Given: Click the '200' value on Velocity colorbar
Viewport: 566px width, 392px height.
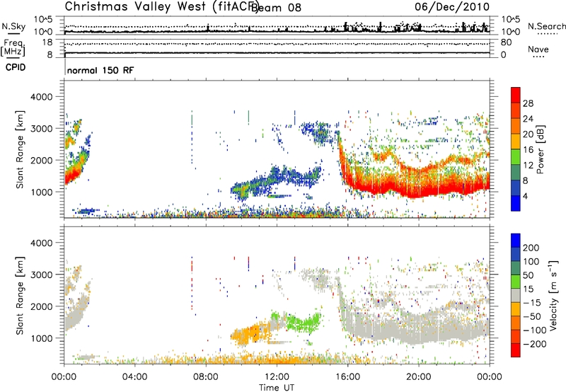Looking at the screenshot, I should [x=531, y=248].
